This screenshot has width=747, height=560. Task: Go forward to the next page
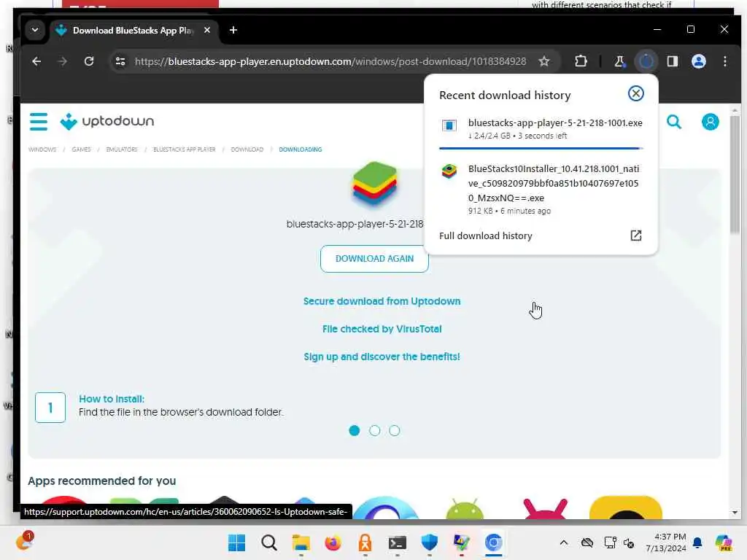[x=63, y=61]
